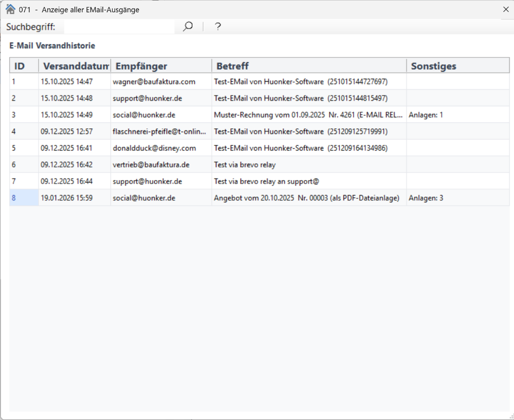Select highlighted ID cell 8
Screen dimensions: 514x420
pos(24,198)
